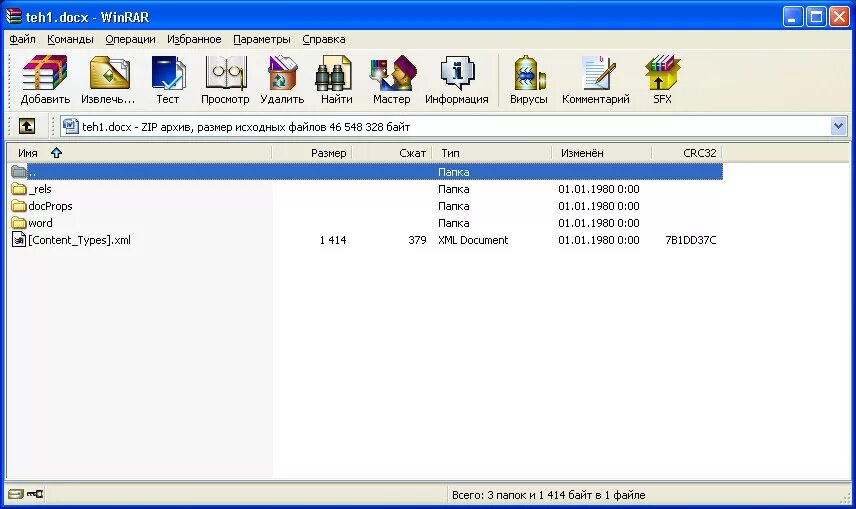Sort by the Имя column header
Viewport: 856px width, 509px height.
point(139,153)
